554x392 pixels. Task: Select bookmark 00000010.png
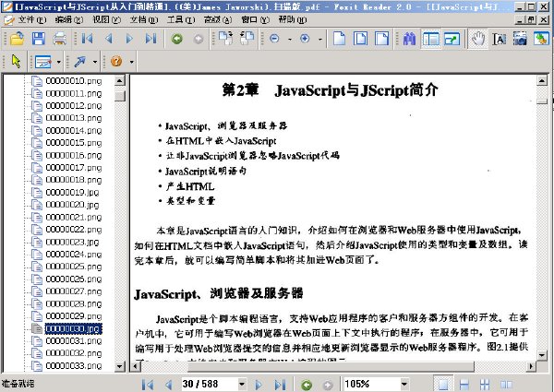(74, 81)
